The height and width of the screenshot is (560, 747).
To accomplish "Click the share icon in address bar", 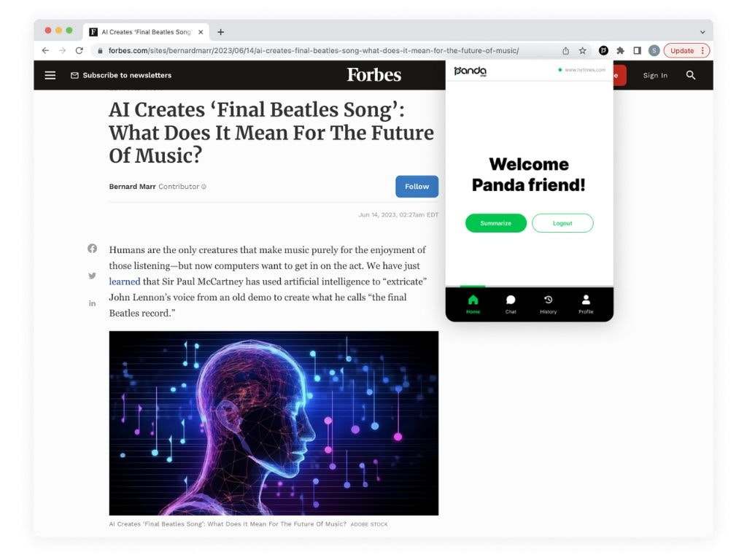I will (x=565, y=50).
